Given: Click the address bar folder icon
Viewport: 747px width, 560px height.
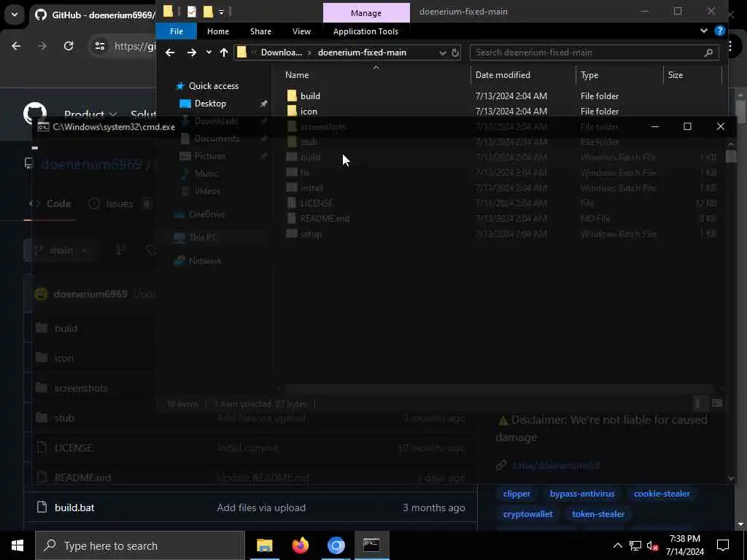Looking at the screenshot, I should click(x=241, y=52).
